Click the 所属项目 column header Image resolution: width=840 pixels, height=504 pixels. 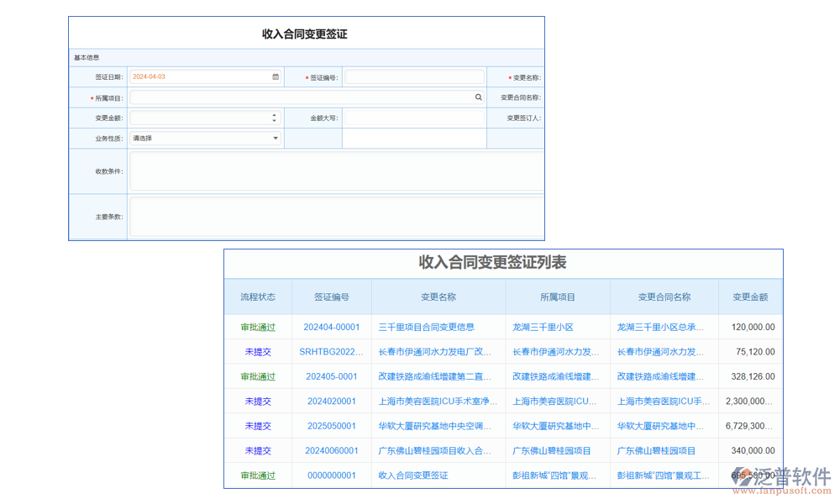pyautogui.click(x=557, y=297)
